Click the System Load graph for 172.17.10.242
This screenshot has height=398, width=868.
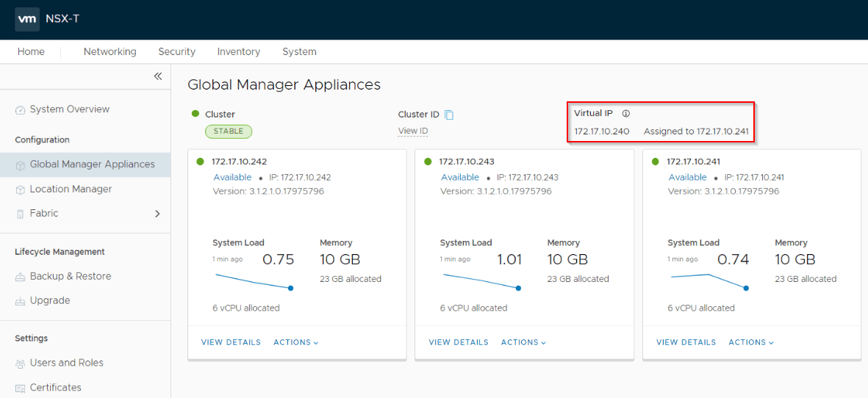coord(254,281)
